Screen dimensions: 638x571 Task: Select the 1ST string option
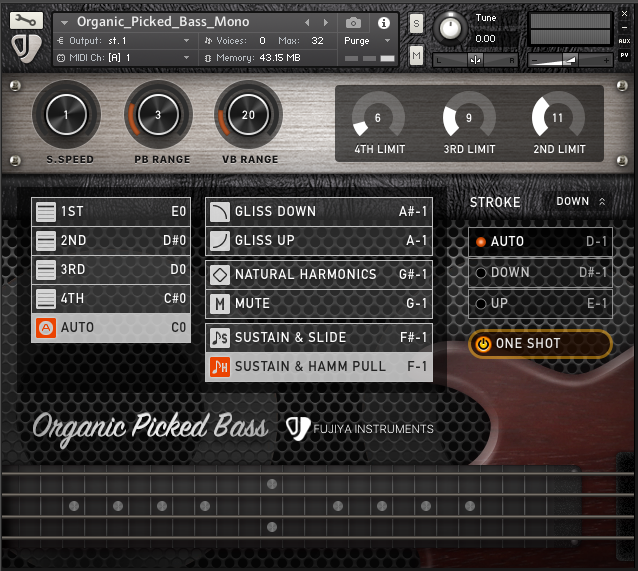pos(46,212)
